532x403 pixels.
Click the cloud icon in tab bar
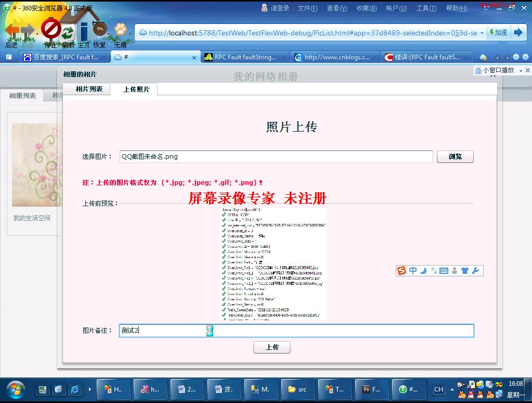483,57
